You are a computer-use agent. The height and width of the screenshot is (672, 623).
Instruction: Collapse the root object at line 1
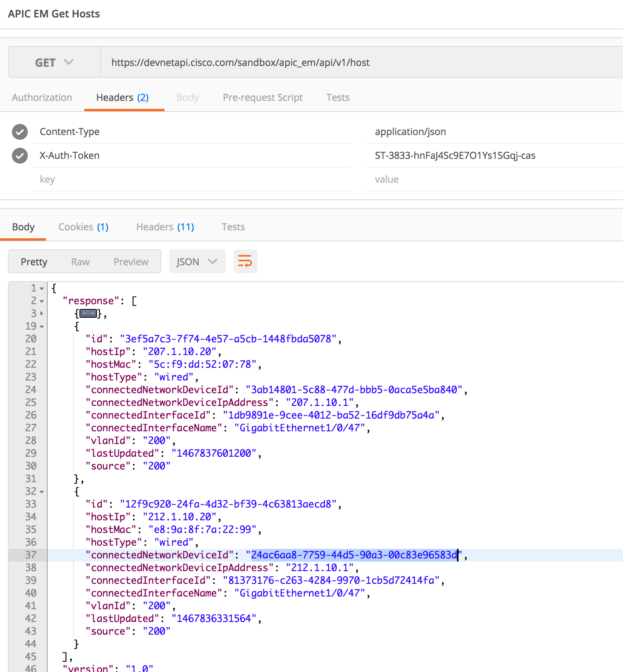42,288
